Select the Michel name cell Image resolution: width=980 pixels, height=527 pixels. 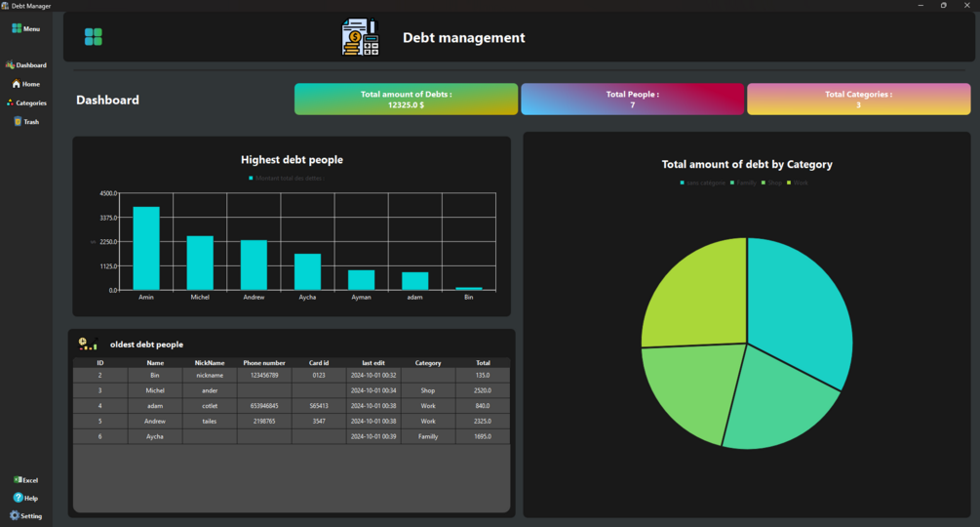pyautogui.click(x=155, y=390)
